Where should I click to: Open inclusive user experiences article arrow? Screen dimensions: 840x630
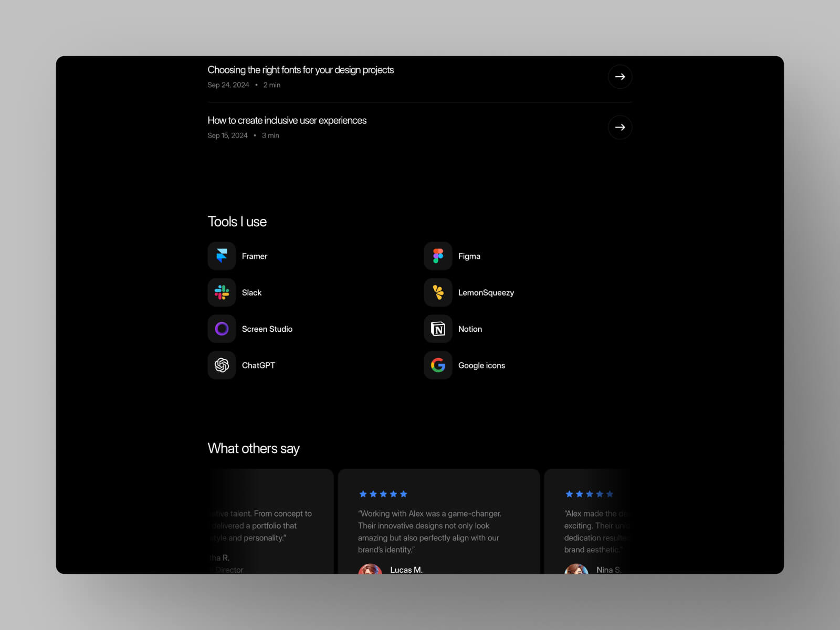tap(619, 127)
